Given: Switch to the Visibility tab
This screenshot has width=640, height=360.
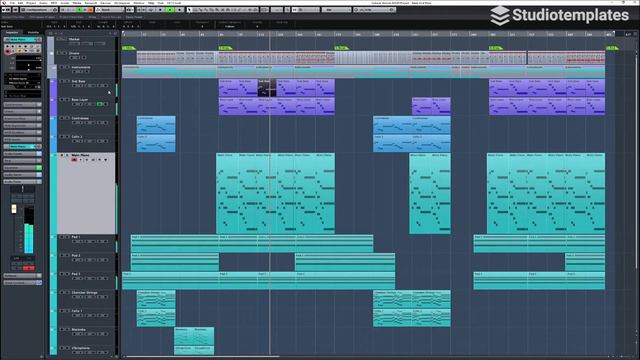Looking at the screenshot, I should pos(33,32).
